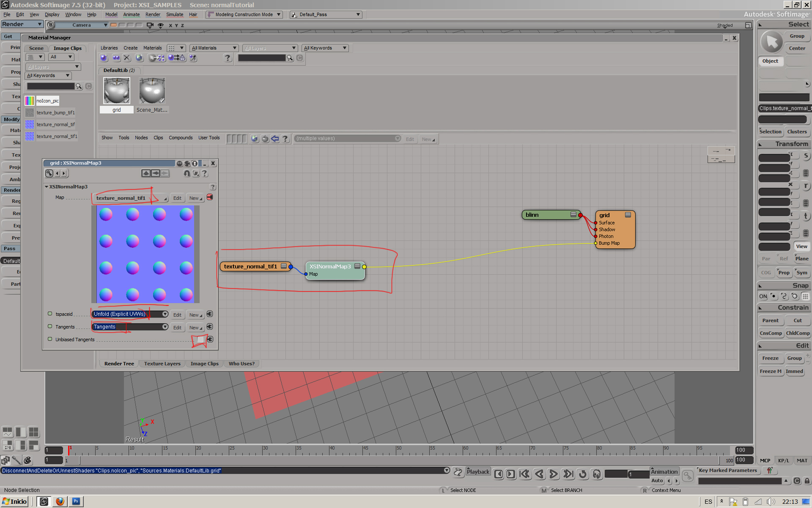Click lock key icon in property editor
Viewport: 812px width, 508px height.
coord(49,173)
